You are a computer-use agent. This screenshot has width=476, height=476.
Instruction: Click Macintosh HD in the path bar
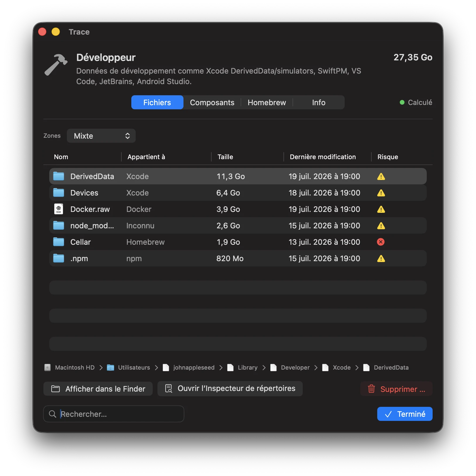coord(75,368)
